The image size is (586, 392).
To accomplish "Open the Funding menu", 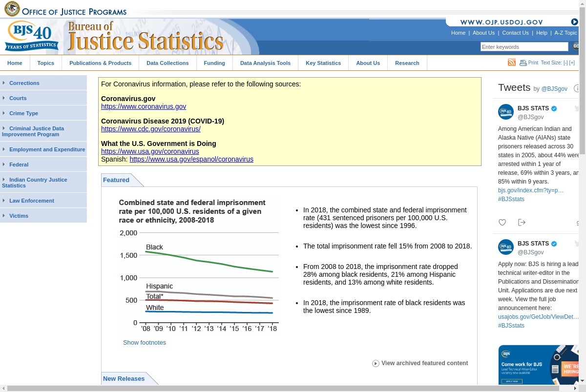I will click(214, 63).
